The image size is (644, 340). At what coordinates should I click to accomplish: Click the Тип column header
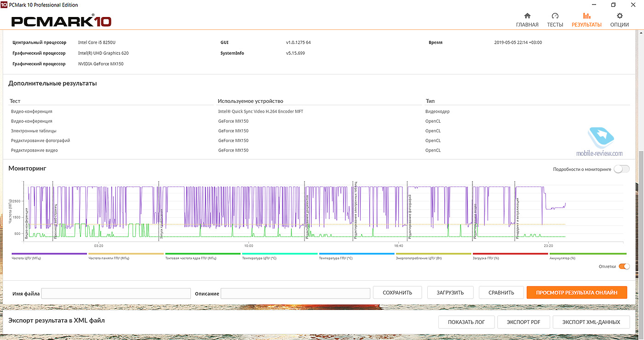pos(430,101)
